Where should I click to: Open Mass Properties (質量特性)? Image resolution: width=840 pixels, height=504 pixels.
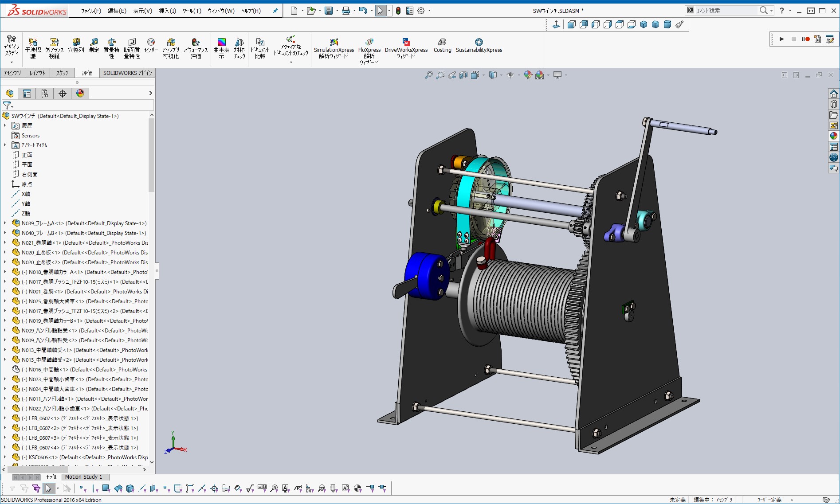point(111,48)
